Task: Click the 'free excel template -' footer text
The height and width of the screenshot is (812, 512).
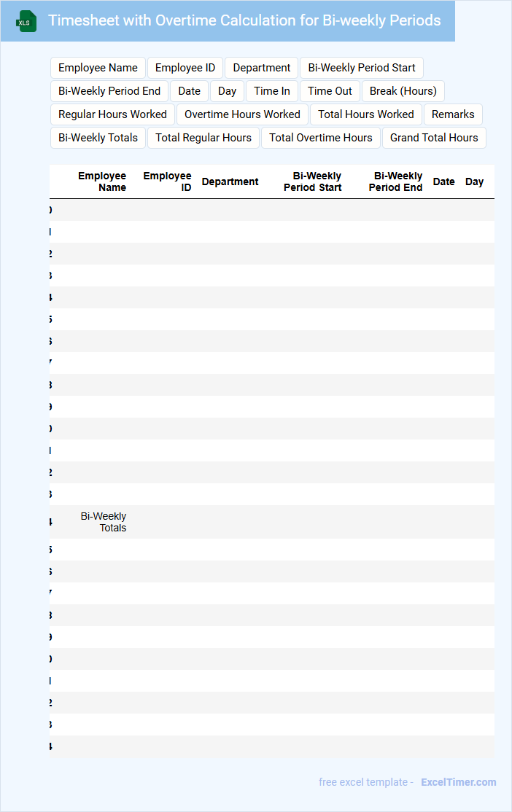Action: 366,782
